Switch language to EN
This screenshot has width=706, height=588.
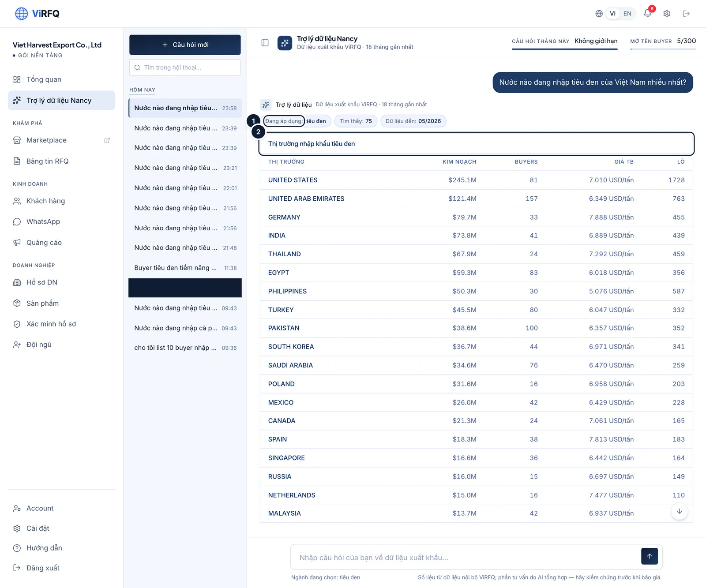[x=627, y=14]
